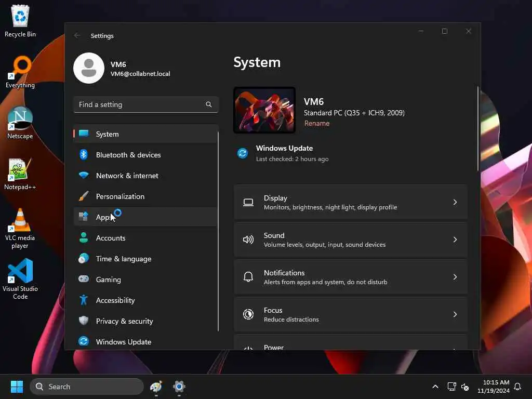Click the magnifier icon in Find a setting
The height and width of the screenshot is (399, 532).
[x=209, y=104]
